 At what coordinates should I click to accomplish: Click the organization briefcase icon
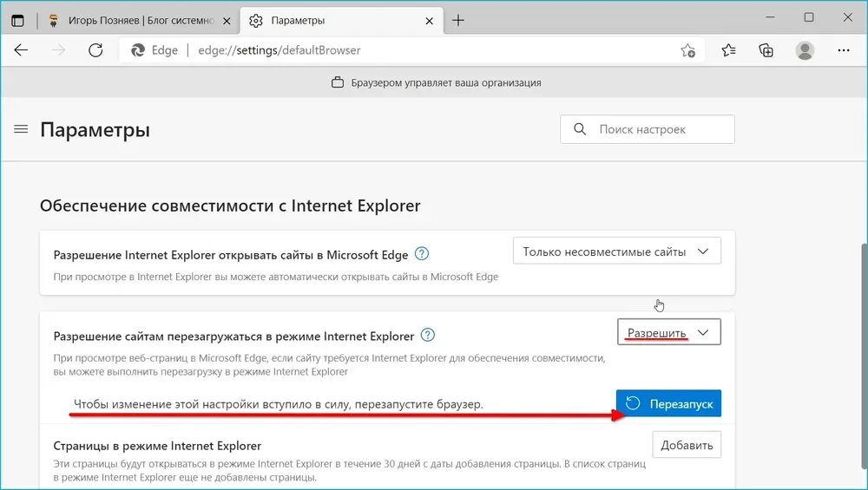point(337,83)
